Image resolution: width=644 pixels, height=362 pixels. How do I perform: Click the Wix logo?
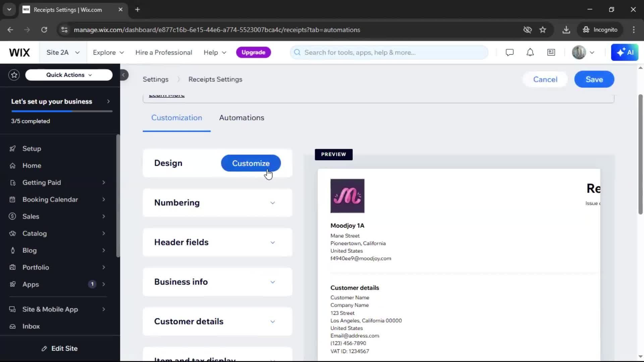click(x=19, y=53)
